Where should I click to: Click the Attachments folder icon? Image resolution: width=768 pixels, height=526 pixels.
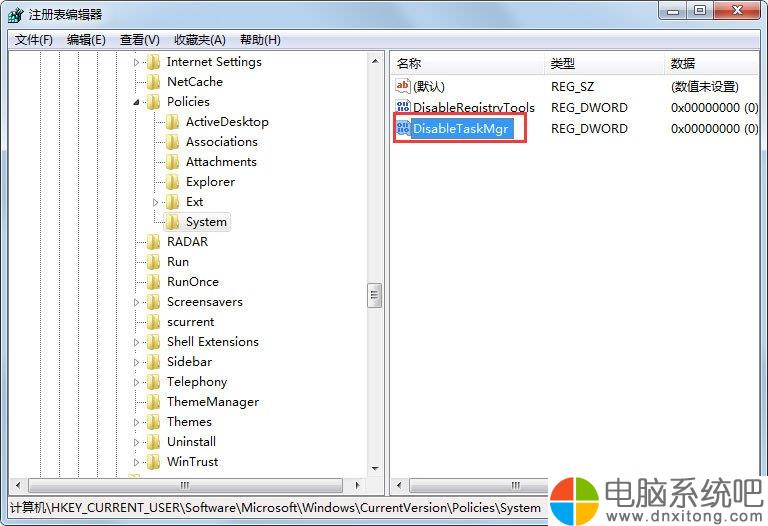pos(172,162)
